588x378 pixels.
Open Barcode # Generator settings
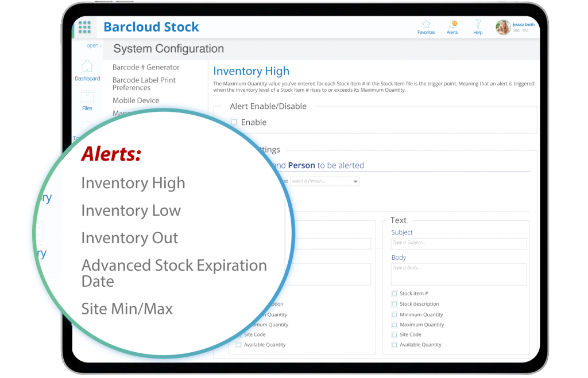pyautogui.click(x=146, y=68)
